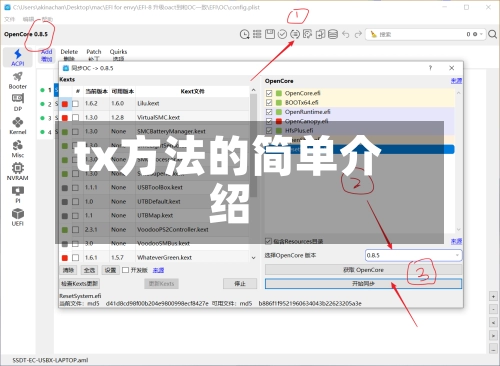Validate config with the checkmark circle icon
The image size is (500, 366).
click(x=282, y=34)
